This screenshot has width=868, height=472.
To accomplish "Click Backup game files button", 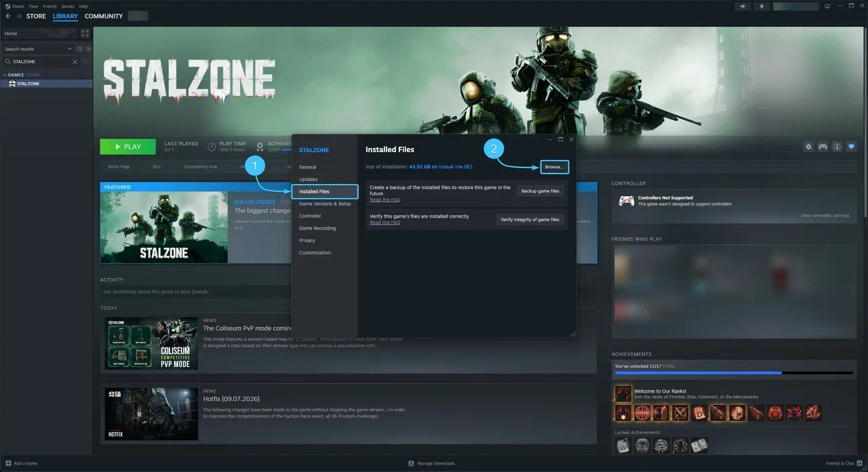I will [540, 191].
